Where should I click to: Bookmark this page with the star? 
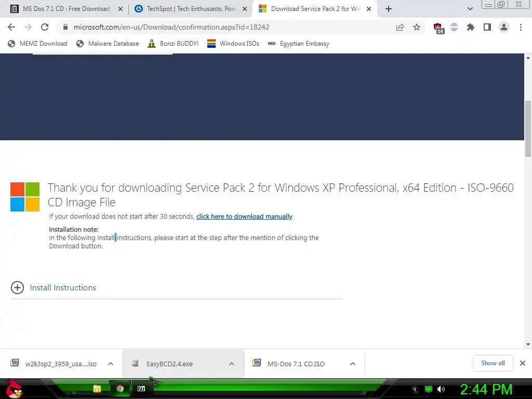(x=417, y=27)
